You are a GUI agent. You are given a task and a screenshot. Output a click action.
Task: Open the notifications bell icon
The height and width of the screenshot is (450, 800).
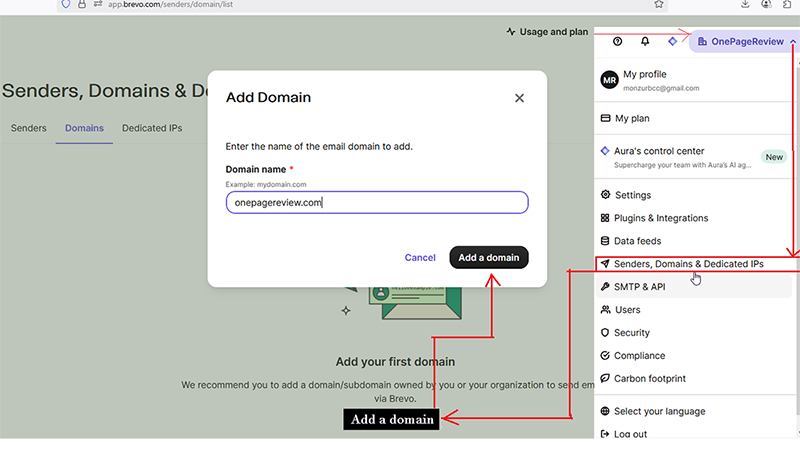645,41
